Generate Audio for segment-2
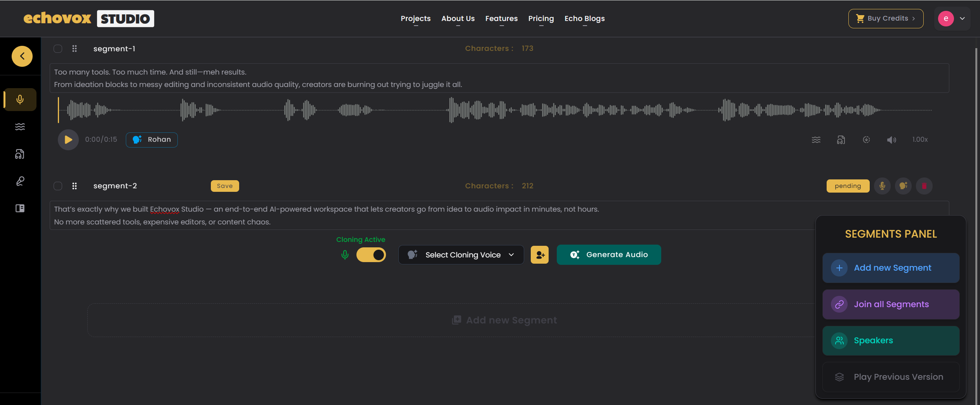This screenshot has width=980, height=405. pos(609,255)
